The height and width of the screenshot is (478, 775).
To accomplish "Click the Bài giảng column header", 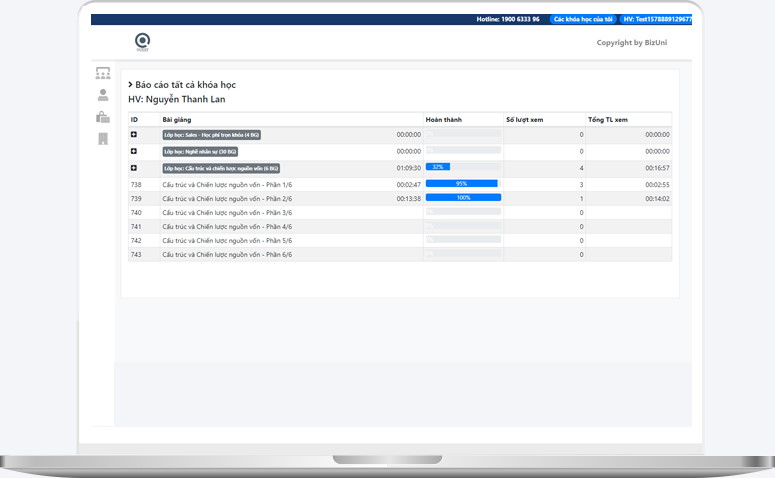I will click(x=177, y=119).
